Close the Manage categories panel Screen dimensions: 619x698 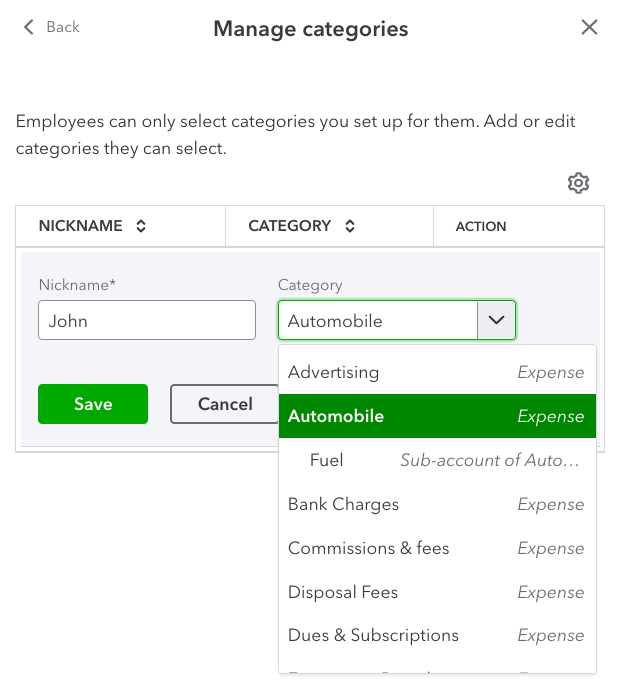click(589, 28)
